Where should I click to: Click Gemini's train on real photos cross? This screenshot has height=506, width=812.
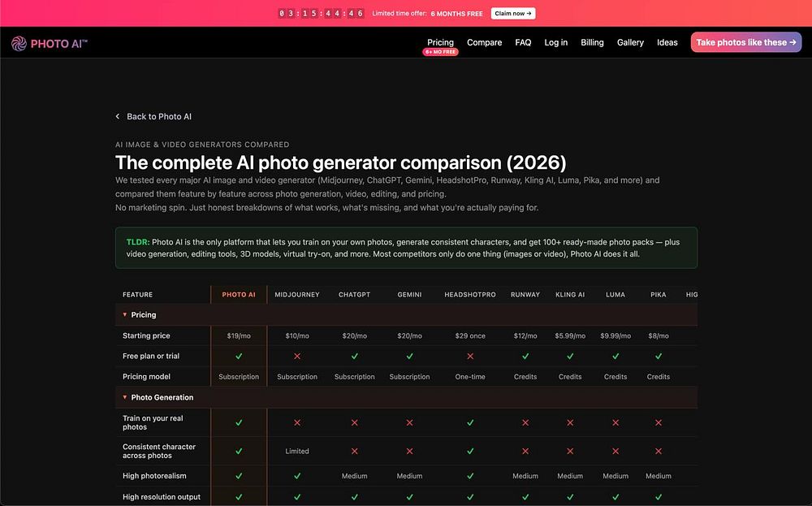pos(409,422)
